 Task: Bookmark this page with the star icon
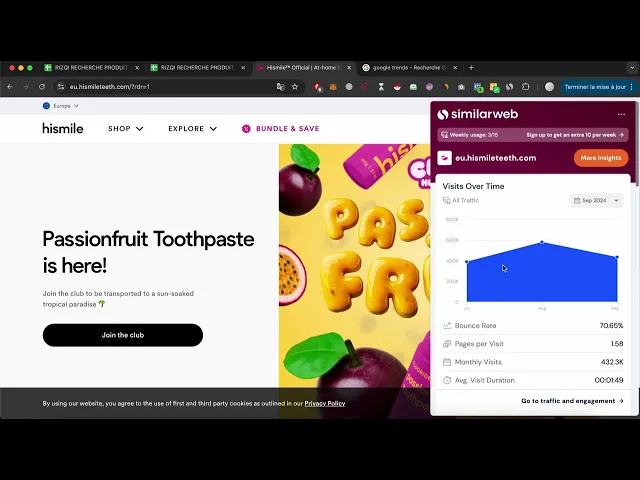[295, 87]
